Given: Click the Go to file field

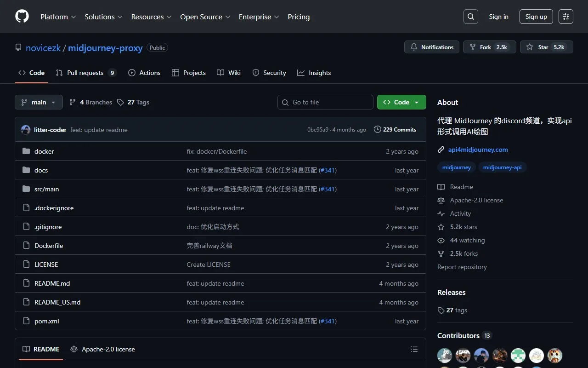Looking at the screenshot, I should pos(325,102).
